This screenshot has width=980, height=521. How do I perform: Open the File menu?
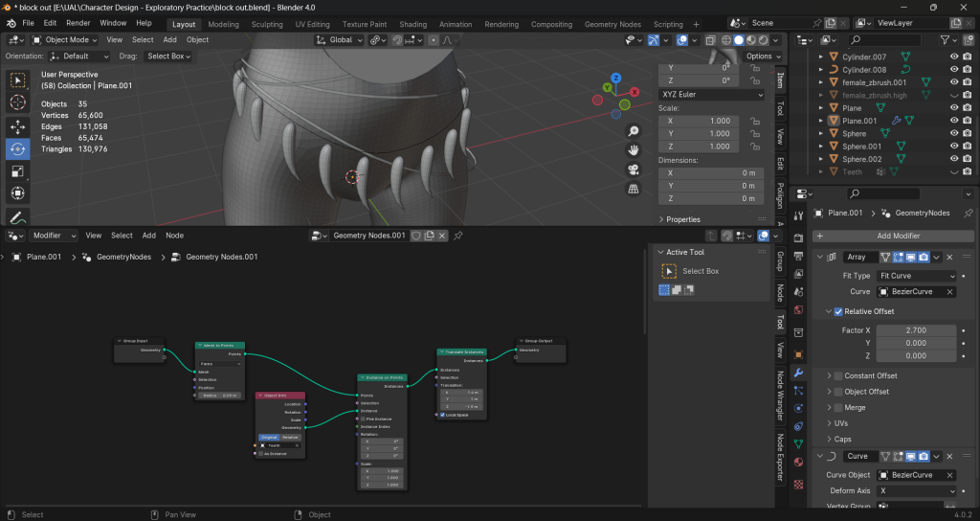tap(28, 23)
